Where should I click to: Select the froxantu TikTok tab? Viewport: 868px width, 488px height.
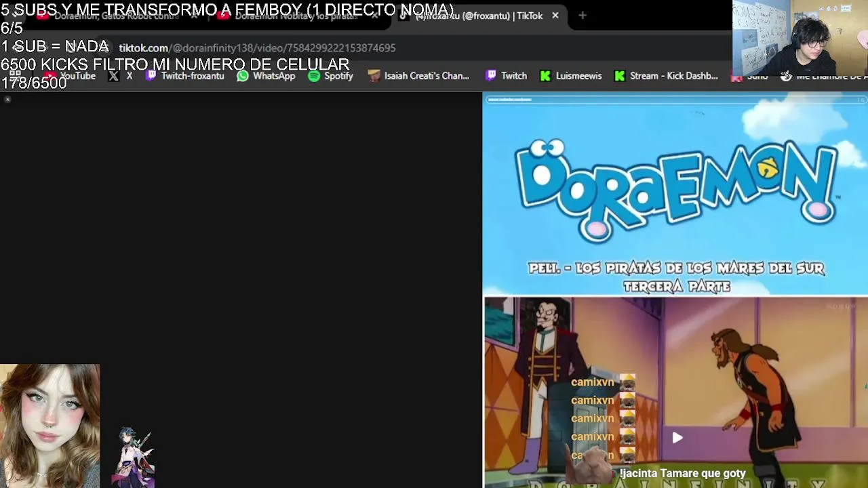point(478,16)
